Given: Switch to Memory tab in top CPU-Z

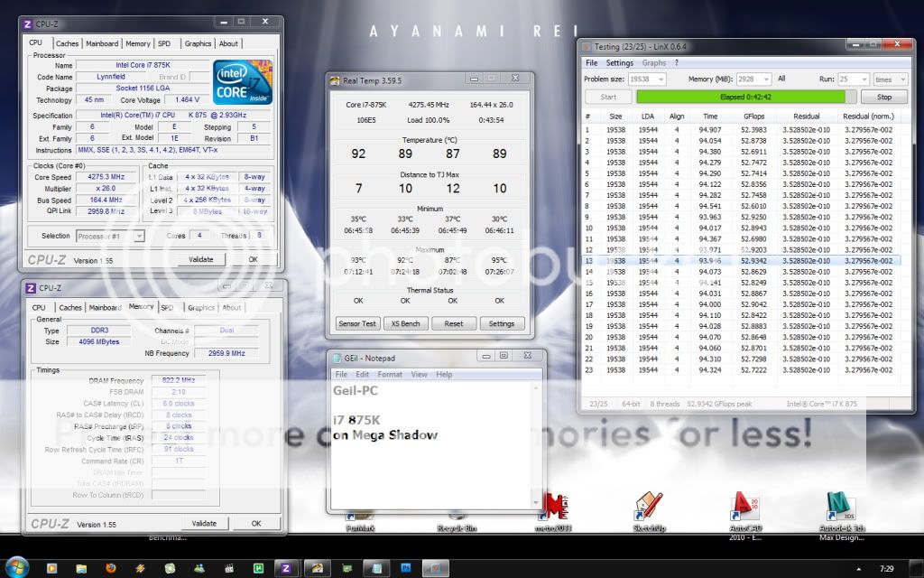Looking at the screenshot, I should tap(138, 43).
